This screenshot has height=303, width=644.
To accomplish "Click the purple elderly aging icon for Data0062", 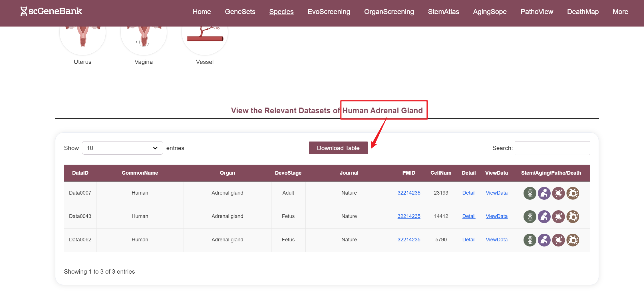I will coord(544,240).
